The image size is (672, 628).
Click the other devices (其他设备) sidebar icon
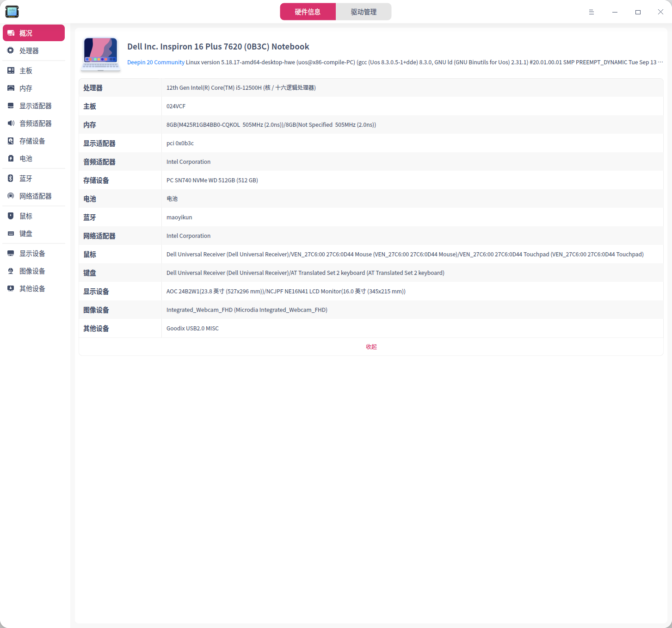[x=11, y=288]
